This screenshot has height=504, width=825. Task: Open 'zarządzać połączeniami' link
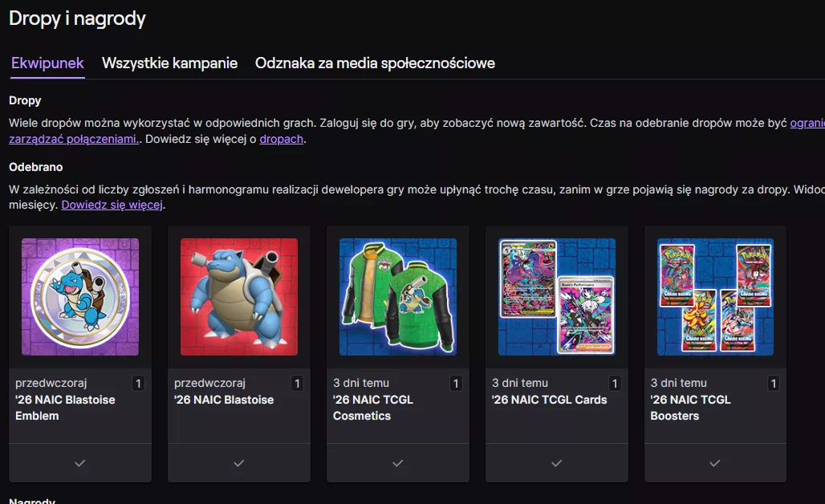click(73, 139)
